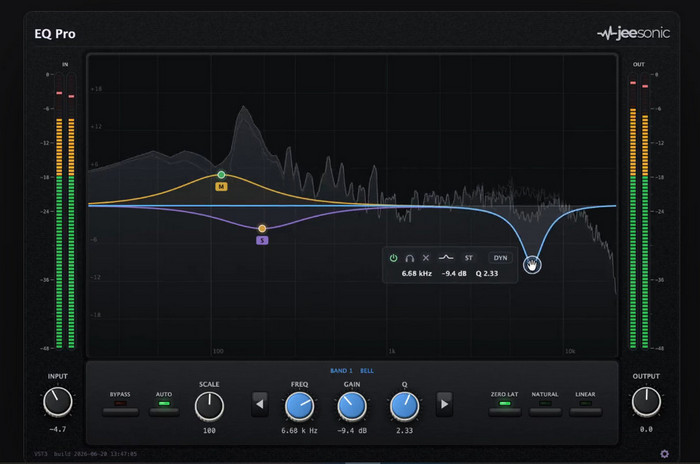Screen dimensions: 700x464
Task: Click 6.68 kHz in the band popup
Action: 417,273
